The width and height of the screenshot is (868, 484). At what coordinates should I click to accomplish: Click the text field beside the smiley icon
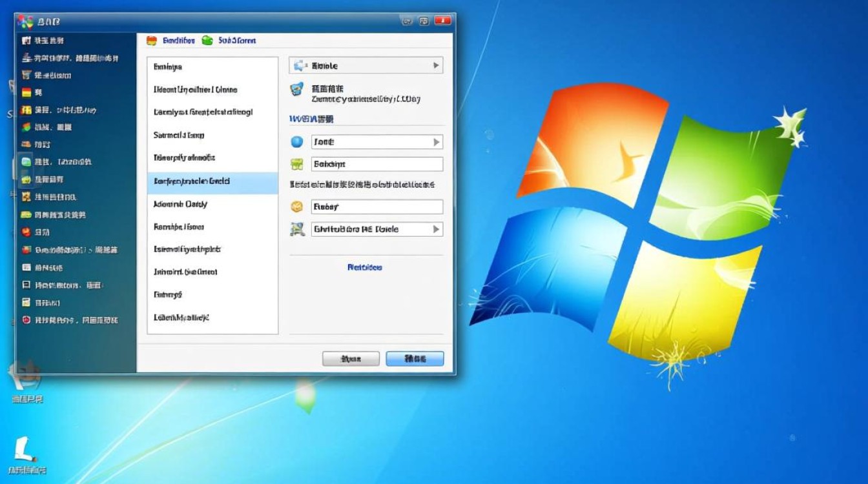[377, 207]
